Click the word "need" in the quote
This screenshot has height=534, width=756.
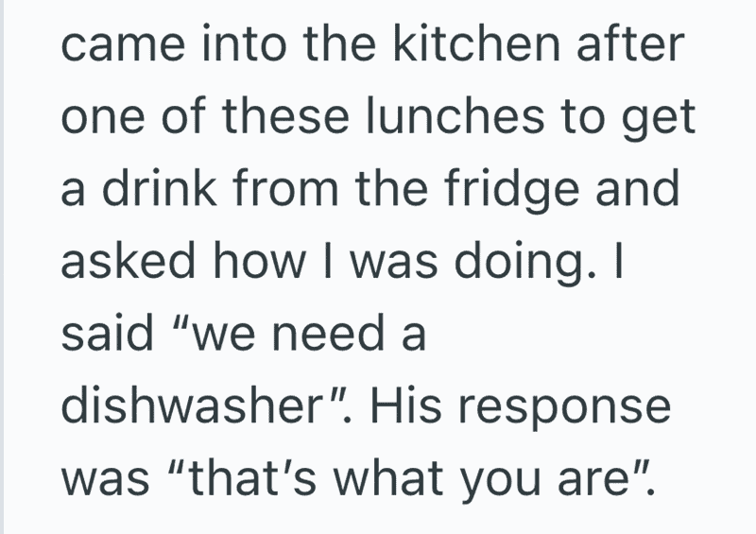click(330, 333)
